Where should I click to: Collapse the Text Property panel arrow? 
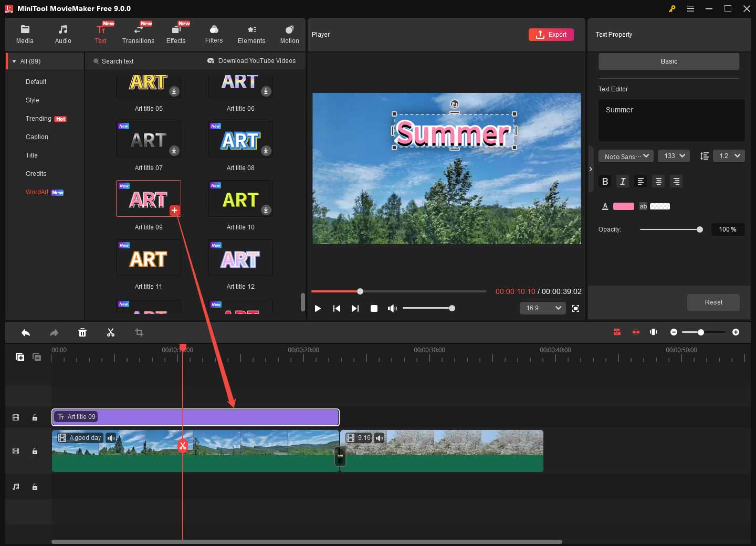pos(591,169)
